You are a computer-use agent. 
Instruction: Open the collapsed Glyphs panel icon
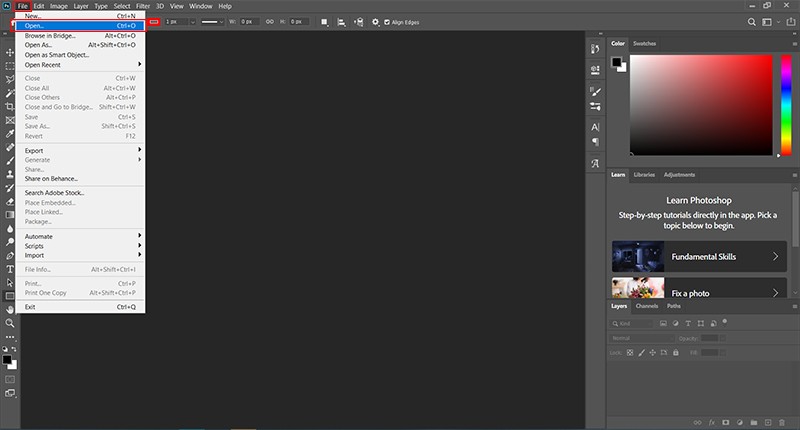(595, 164)
